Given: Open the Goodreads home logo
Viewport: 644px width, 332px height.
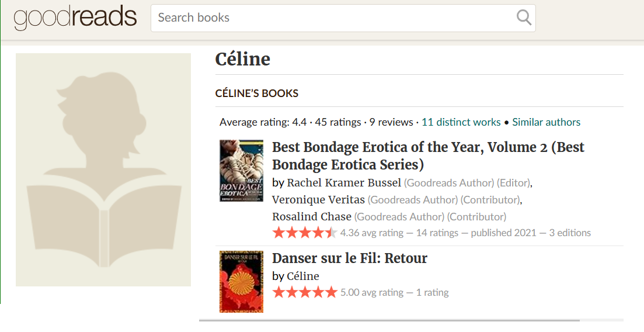Looking at the screenshot, I should (75, 18).
